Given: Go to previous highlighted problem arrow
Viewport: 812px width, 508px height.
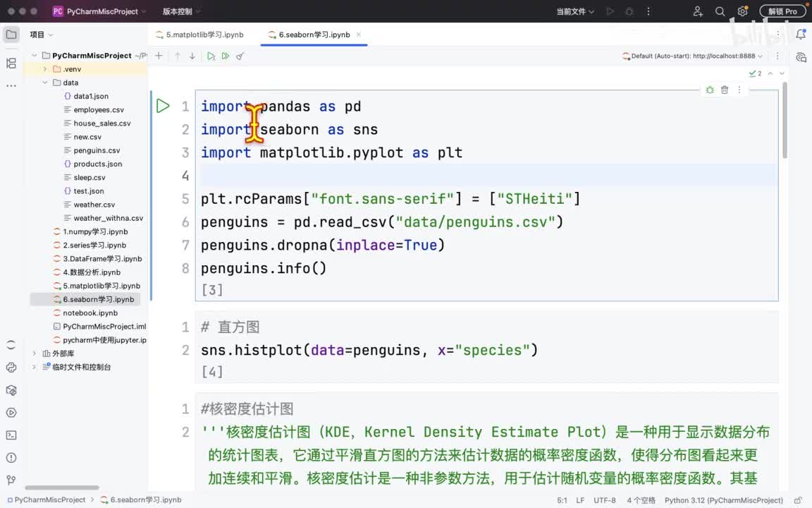Looking at the screenshot, I should point(770,73).
